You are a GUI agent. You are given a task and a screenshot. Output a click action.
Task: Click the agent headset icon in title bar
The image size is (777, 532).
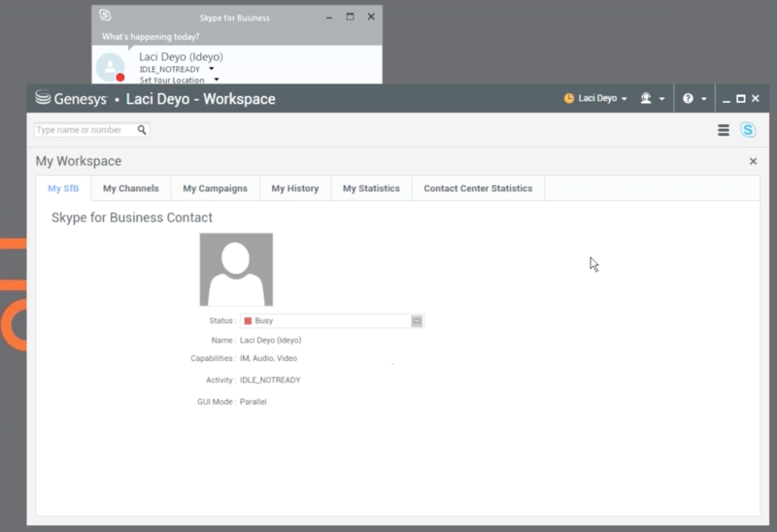click(x=646, y=99)
